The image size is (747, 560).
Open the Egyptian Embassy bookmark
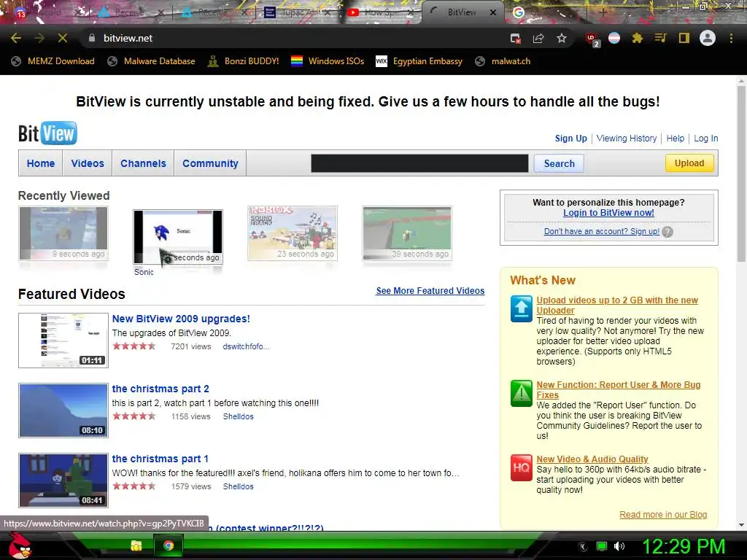pos(419,61)
